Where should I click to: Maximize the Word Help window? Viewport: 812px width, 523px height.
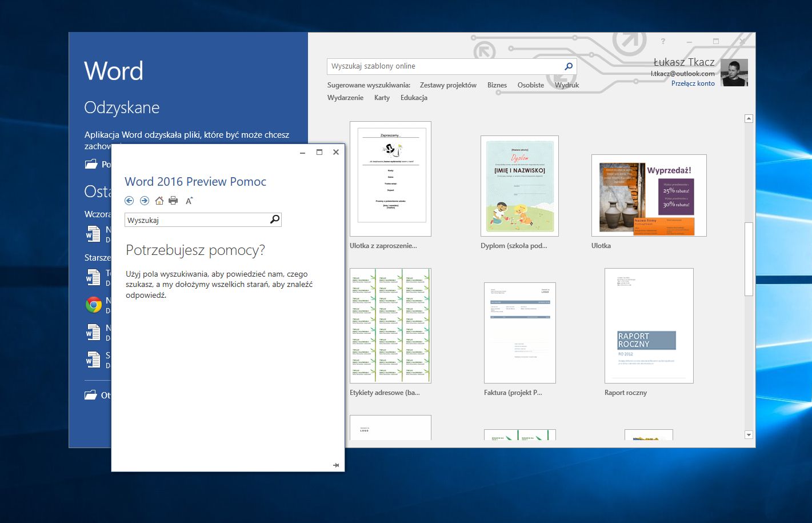click(x=319, y=152)
